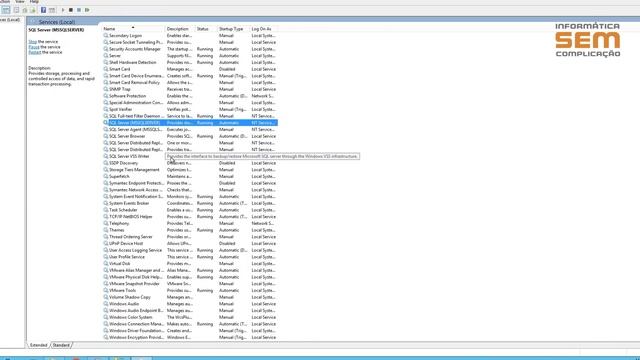Click the gear icon beside Software Protection
The width and height of the screenshot is (640, 360).
click(x=106, y=96)
